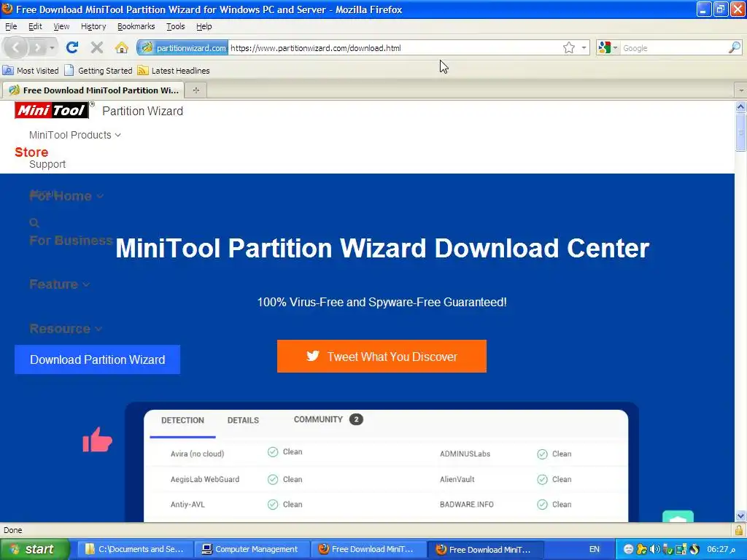Switch to the DETECTION tab

182,420
